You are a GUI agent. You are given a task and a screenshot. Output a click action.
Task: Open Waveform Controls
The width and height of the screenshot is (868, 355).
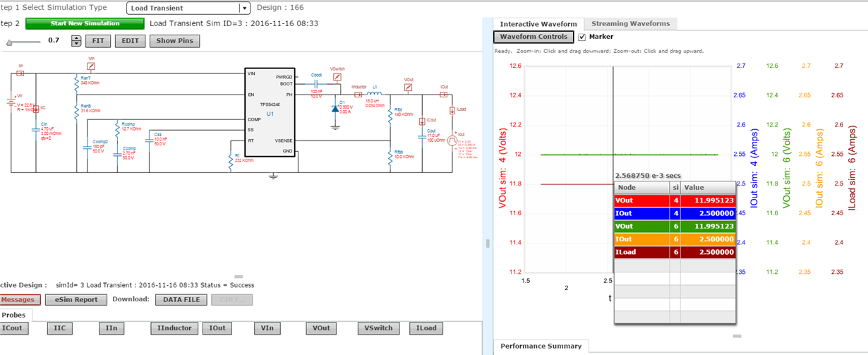point(534,37)
